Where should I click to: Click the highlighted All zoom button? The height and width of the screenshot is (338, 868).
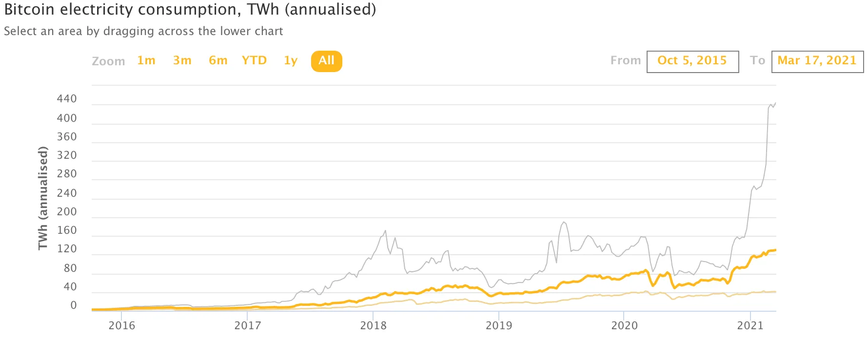326,60
